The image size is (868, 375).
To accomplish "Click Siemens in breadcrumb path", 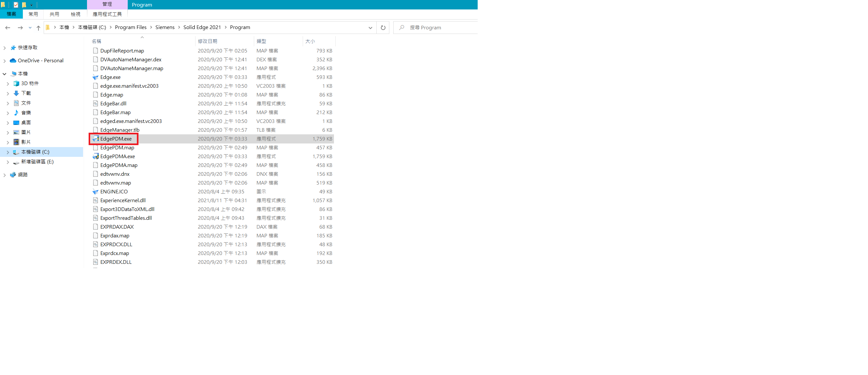I will point(165,27).
